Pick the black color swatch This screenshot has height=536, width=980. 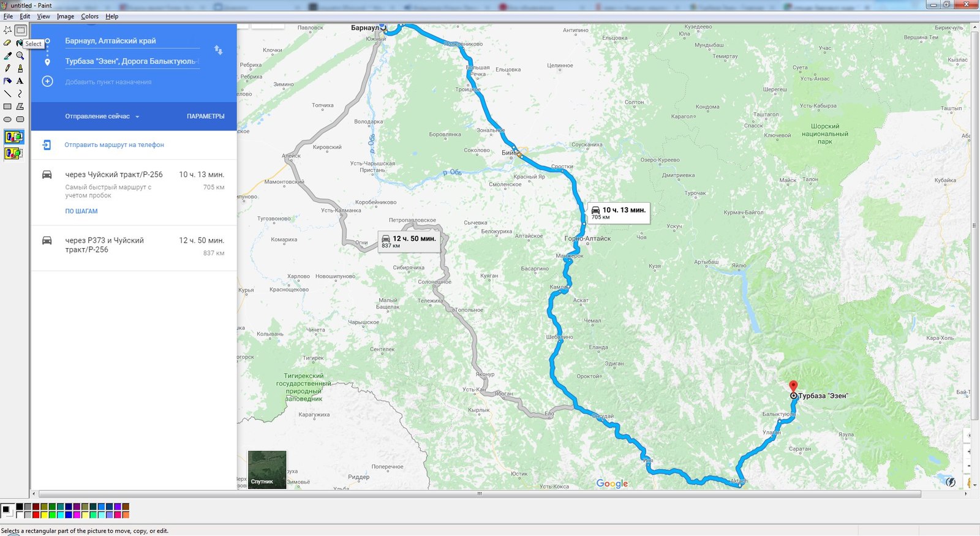tap(20, 507)
